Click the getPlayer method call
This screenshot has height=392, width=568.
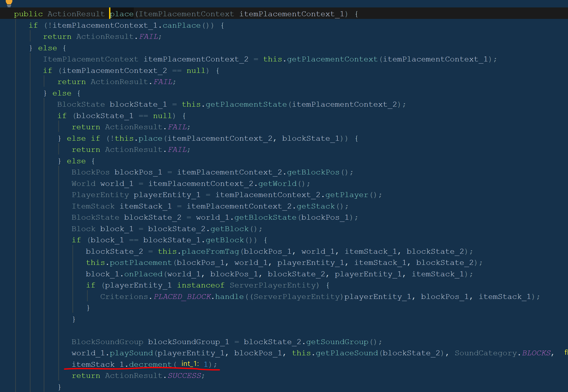pos(347,195)
